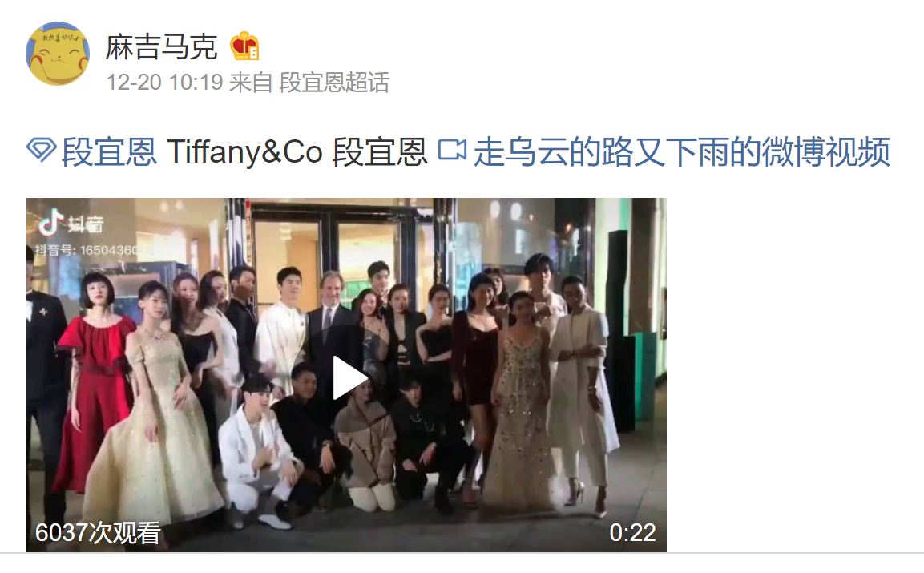Visit the 段宜恩超话 source link
Image resolution: width=924 pixels, height=573 pixels.
click(334, 82)
